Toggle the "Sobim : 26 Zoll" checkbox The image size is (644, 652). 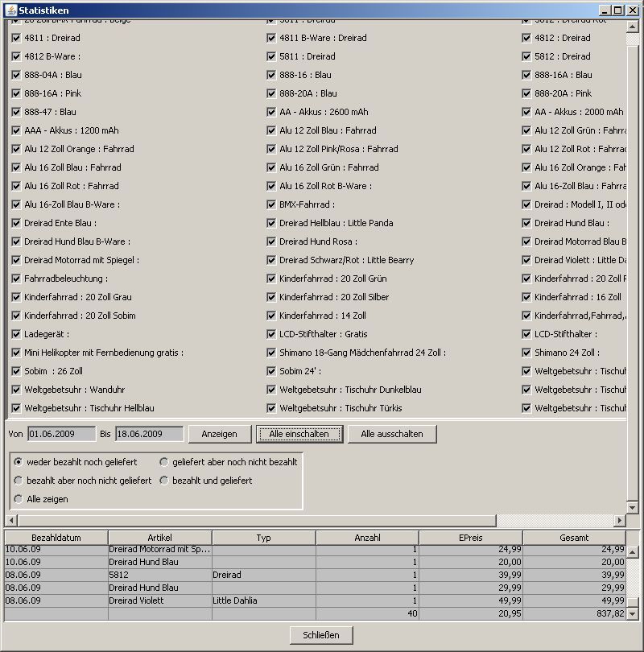(x=16, y=371)
